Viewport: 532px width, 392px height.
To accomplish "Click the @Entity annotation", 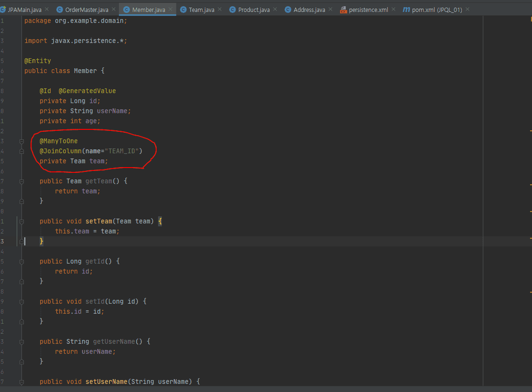I will pyautogui.click(x=38, y=61).
